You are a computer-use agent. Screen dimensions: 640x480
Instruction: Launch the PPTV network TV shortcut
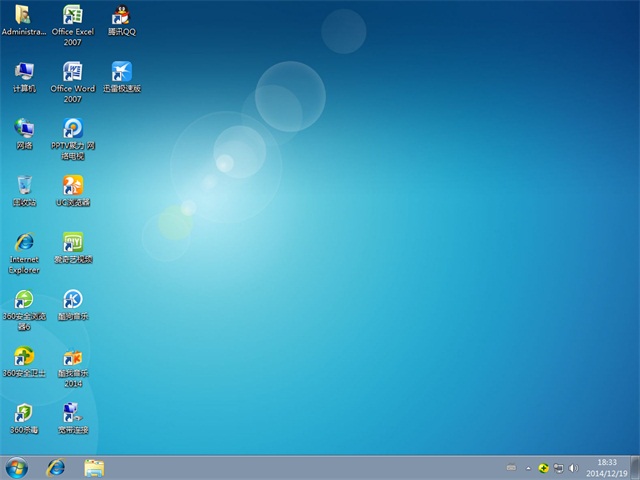[72, 129]
